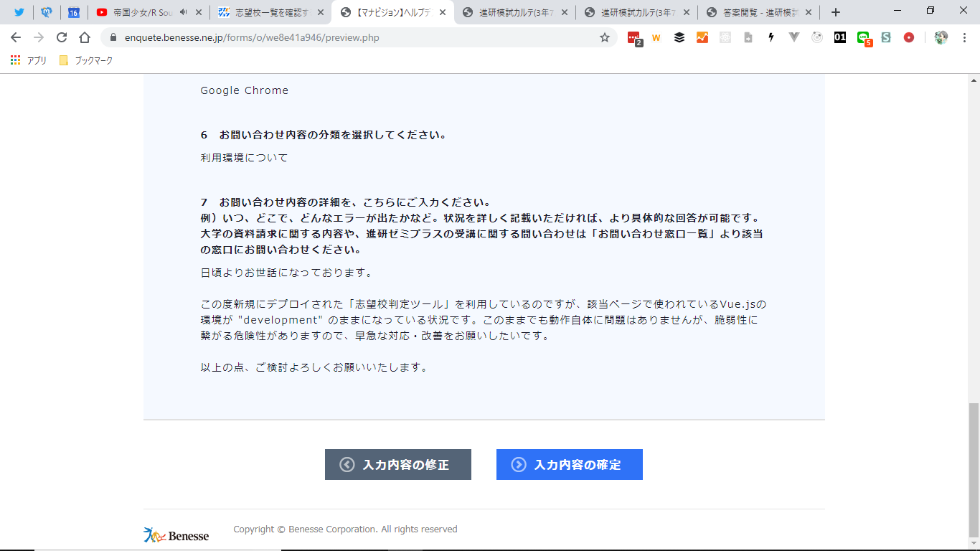Click the 入力内容の修正 button
The image size is (980, 551).
click(x=397, y=465)
